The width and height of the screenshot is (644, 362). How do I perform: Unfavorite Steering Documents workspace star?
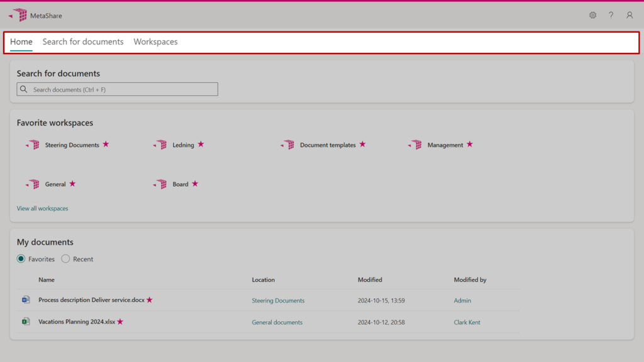106,145
